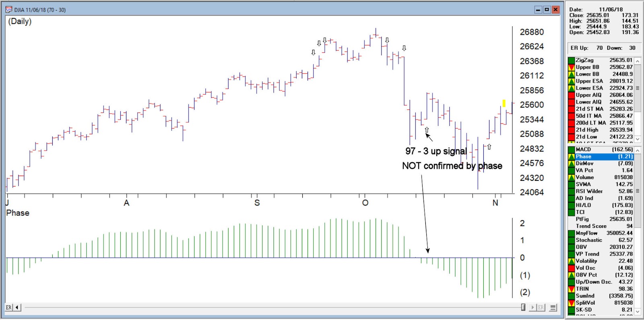Maximize the DJIA chart window
Screen dimensions: 644x320
point(547,10)
